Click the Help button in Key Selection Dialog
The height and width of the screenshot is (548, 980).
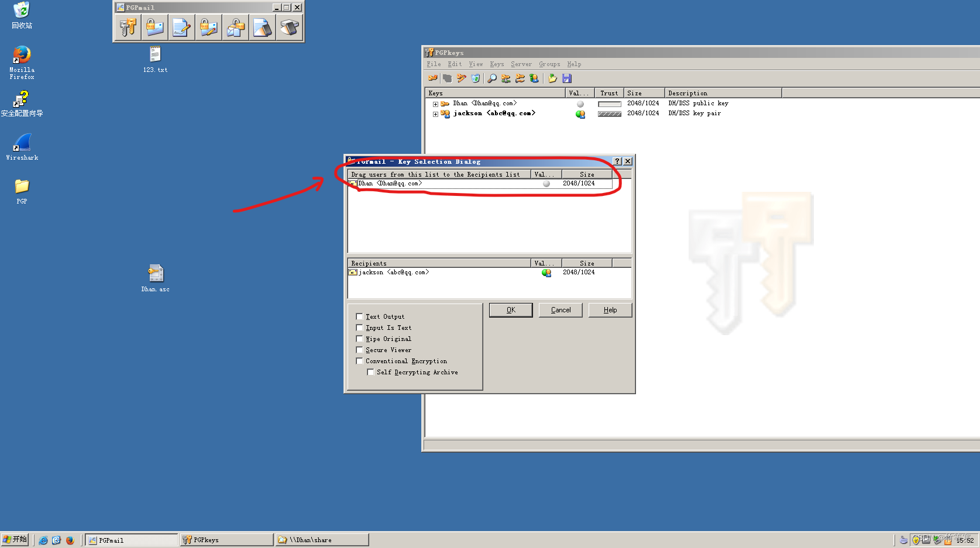click(x=610, y=310)
